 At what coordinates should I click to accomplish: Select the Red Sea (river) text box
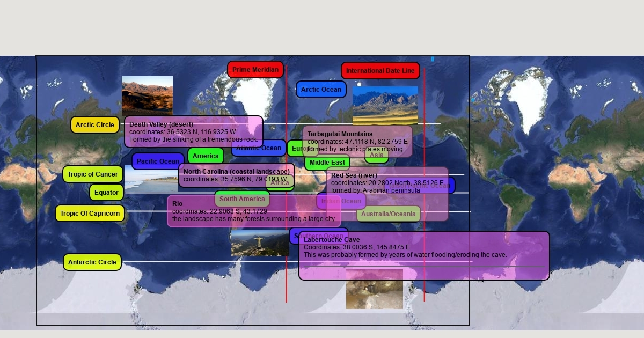click(387, 194)
